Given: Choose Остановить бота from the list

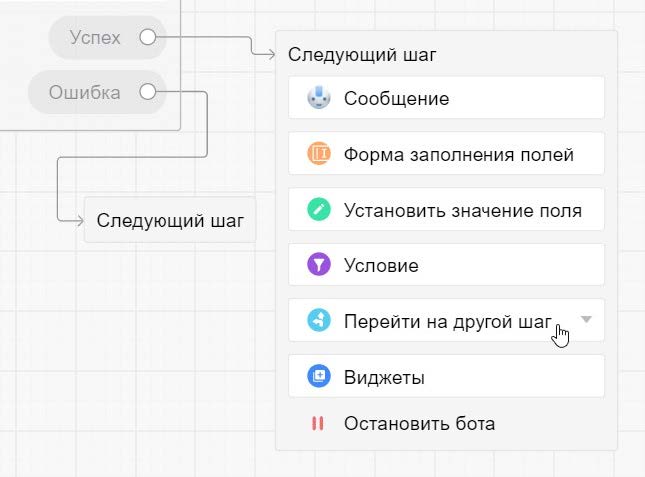Looking at the screenshot, I should coord(419,423).
